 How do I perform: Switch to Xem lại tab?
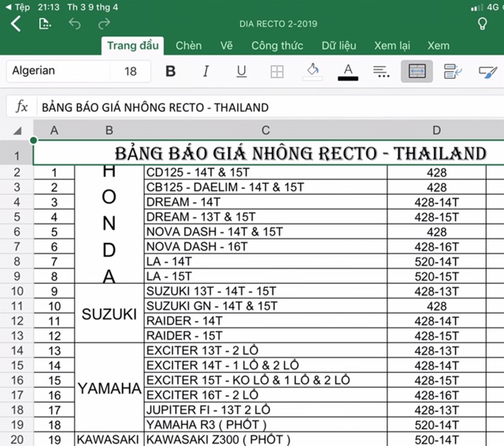[392, 46]
